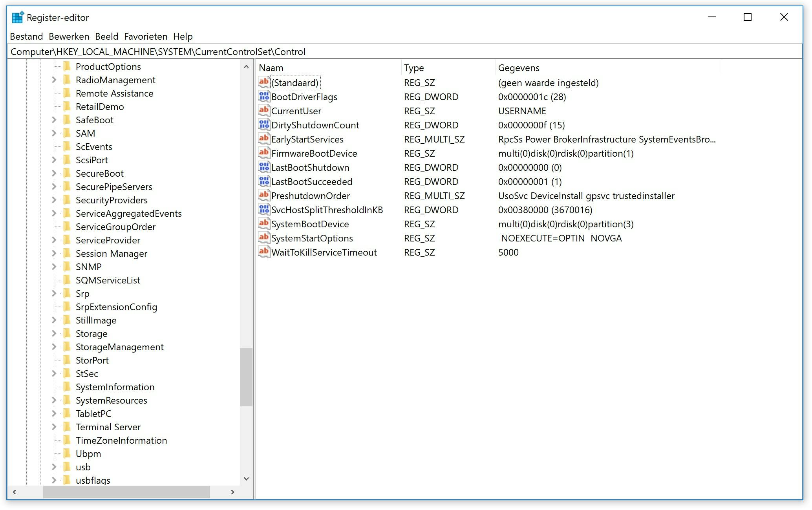Click the Register-editor app icon in title bar
The width and height of the screenshot is (812, 510).
[17, 17]
